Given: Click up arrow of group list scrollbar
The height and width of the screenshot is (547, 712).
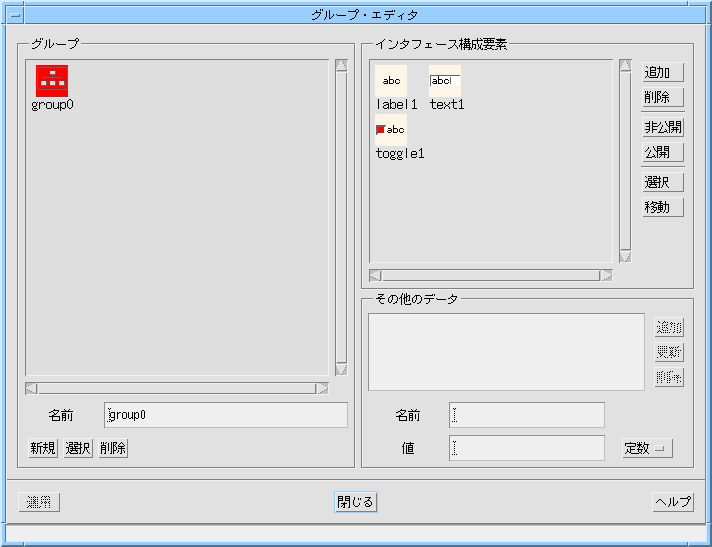Looking at the screenshot, I should [341, 65].
